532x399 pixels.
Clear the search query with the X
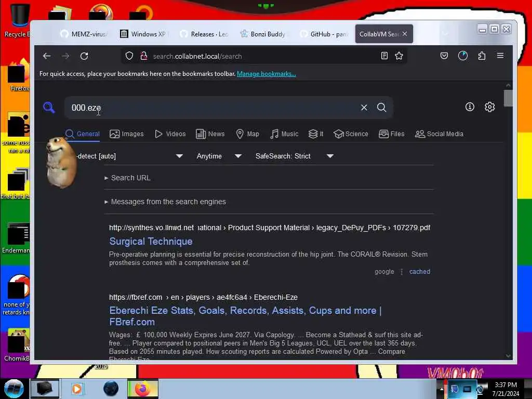click(364, 108)
